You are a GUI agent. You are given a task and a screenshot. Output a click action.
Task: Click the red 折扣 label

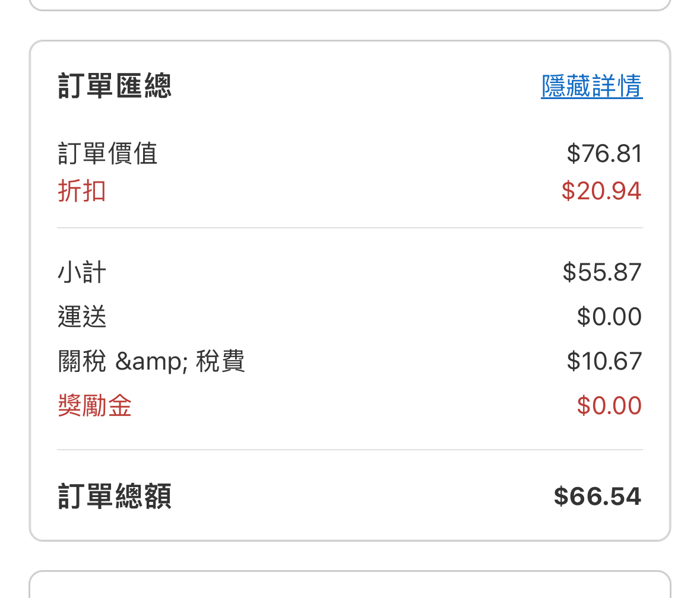point(82,191)
